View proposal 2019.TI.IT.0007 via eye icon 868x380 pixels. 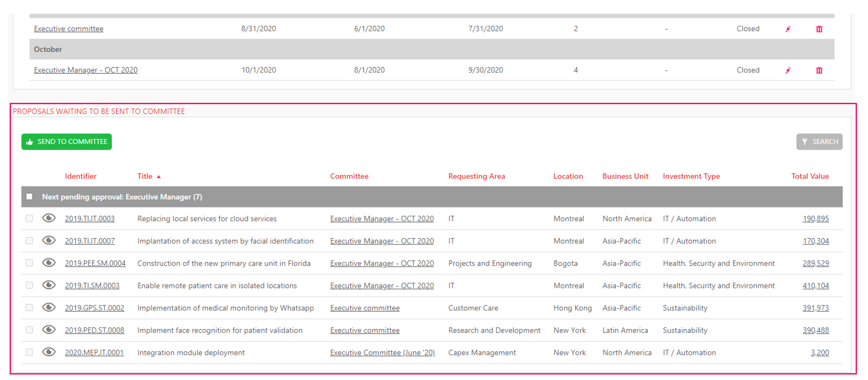point(49,240)
